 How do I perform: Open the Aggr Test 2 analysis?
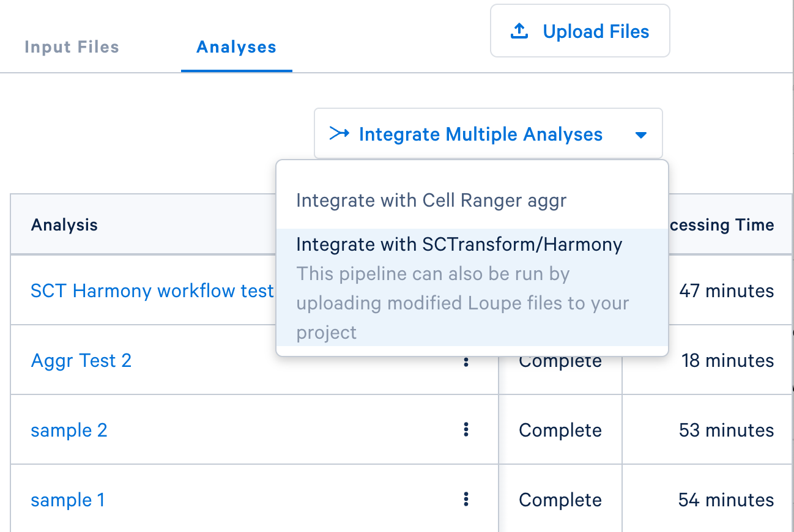[x=81, y=360]
